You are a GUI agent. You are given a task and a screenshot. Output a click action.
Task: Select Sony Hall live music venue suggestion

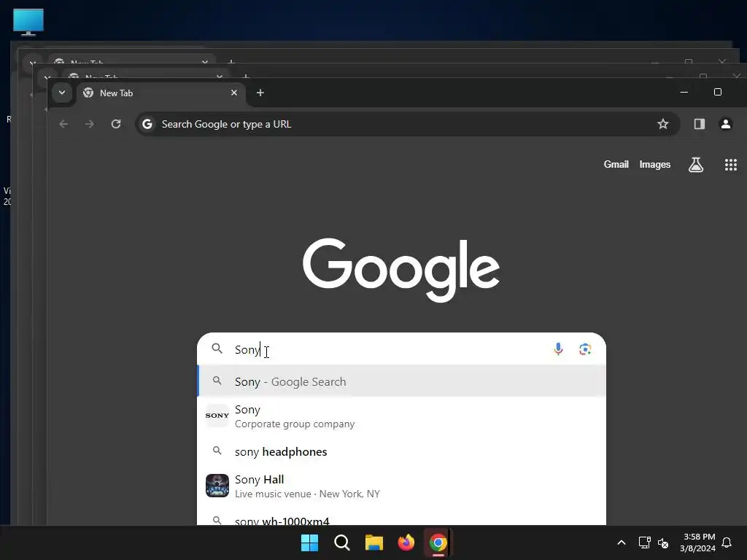click(402, 486)
